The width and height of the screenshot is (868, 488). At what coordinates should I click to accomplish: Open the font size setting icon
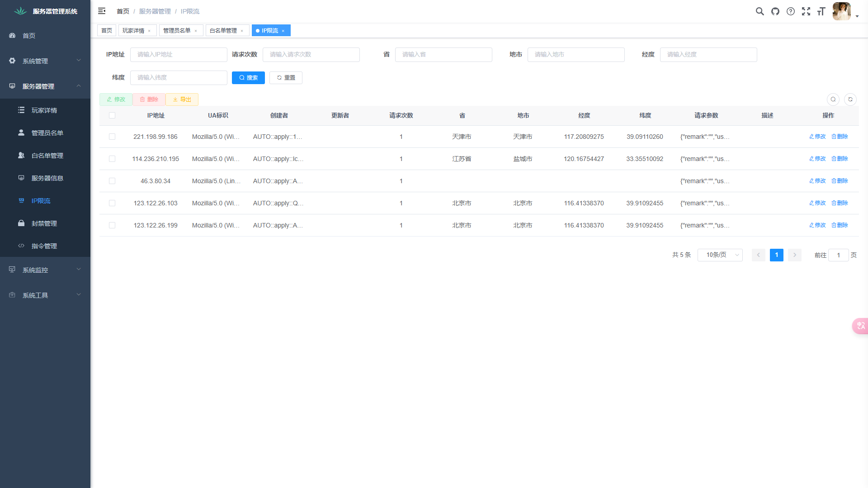[821, 11]
